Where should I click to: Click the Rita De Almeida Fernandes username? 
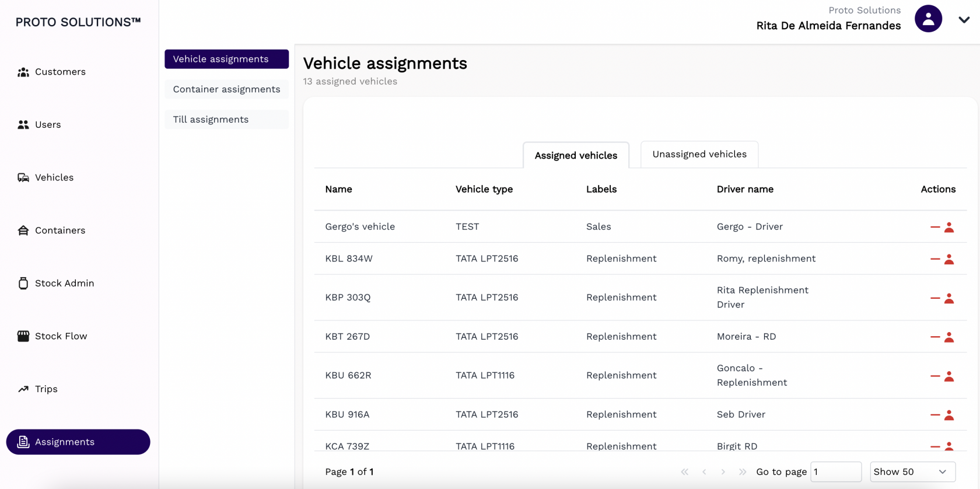click(828, 26)
